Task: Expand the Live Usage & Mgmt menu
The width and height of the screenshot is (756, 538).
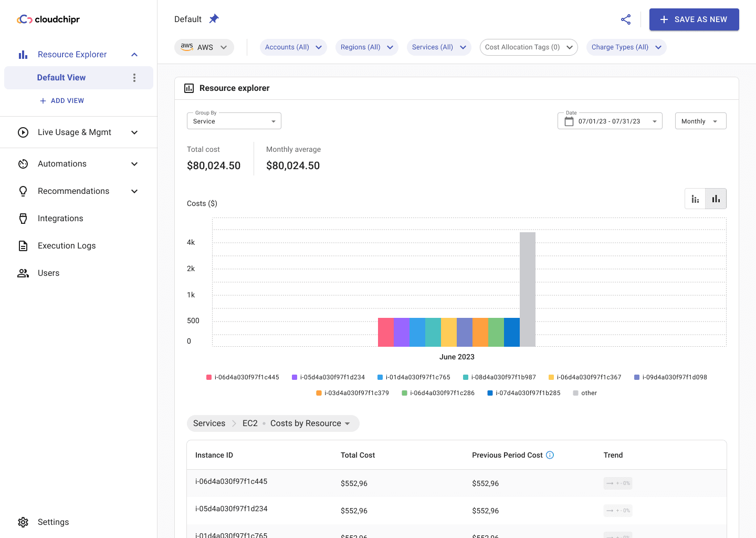Action: pyautogui.click(x=134, y=132)
